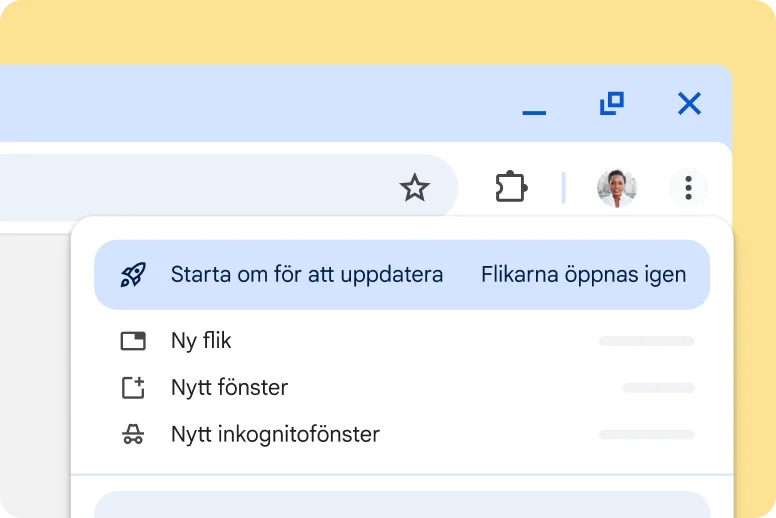Click the "Flikarna öppnas igen" text
Viewport: 776px width, 518px height.
(x=583, y=275)
